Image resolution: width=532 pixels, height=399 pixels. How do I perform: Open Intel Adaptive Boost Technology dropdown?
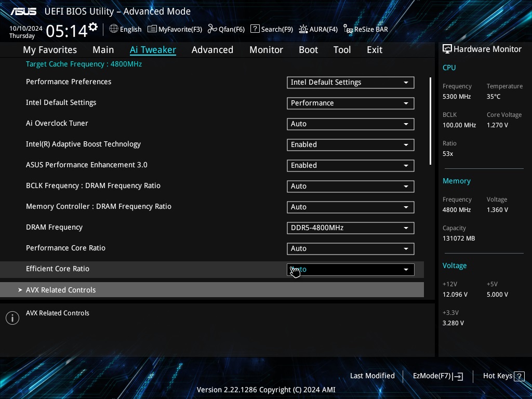click(x=351, y=145)
